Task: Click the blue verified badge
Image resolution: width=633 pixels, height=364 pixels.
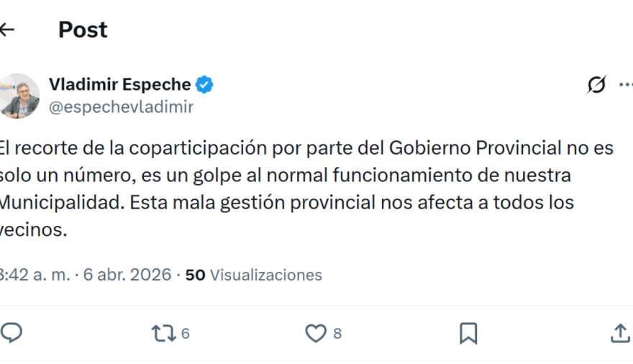Action: [x=205, y=85]
